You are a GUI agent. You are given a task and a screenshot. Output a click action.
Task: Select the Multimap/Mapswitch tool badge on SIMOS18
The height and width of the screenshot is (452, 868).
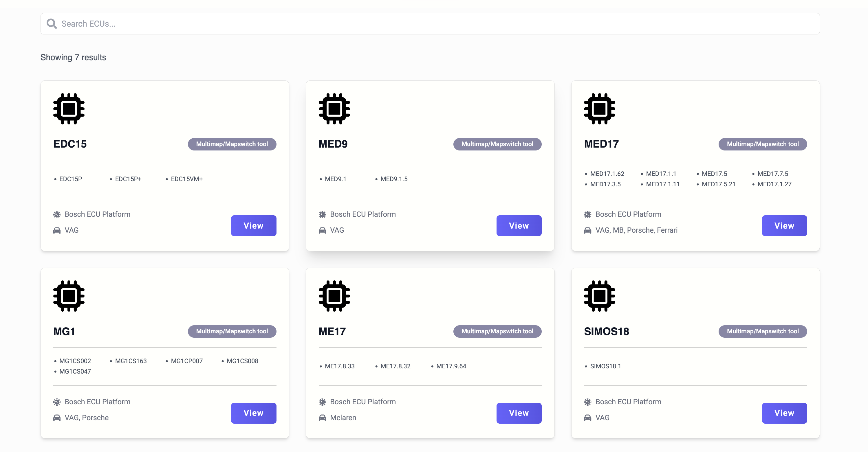(763, 331)
